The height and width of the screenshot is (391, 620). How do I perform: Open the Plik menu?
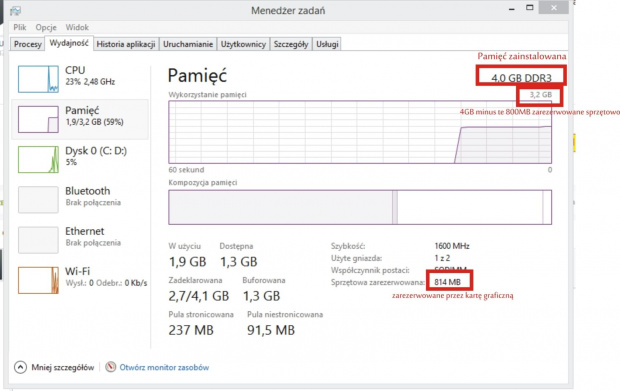(20, 27)
